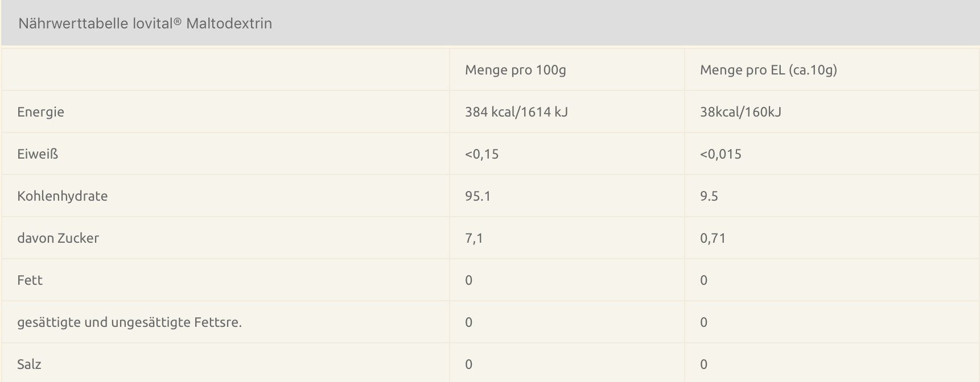This screenshot has height=382, width=980.
Task: Click the 9.5 carbohydrates value
Action: pos(709,196)
